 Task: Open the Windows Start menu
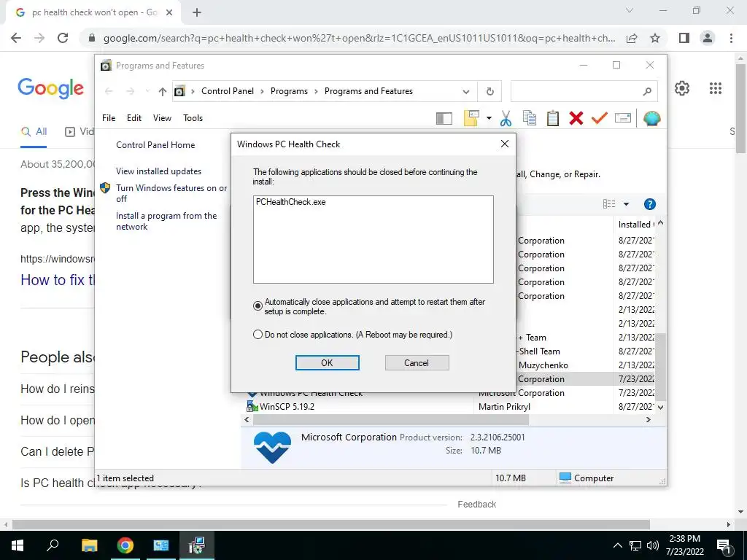point(18,545)
